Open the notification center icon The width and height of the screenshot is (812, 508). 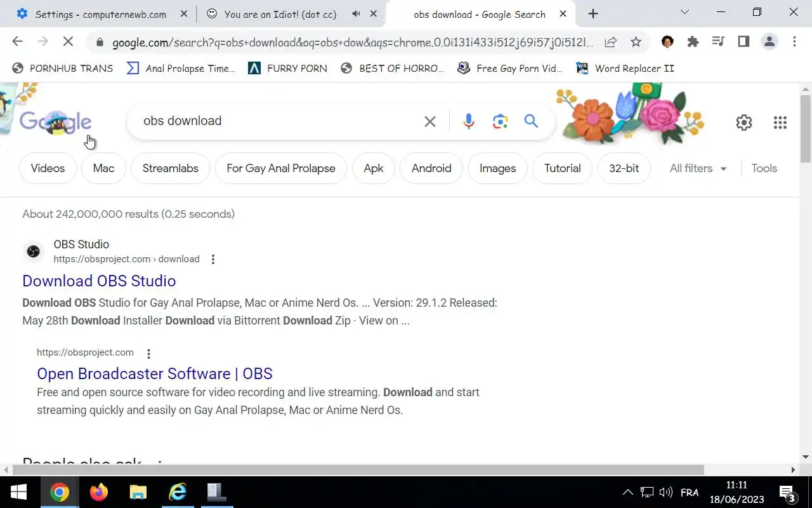tap(788, 493)
